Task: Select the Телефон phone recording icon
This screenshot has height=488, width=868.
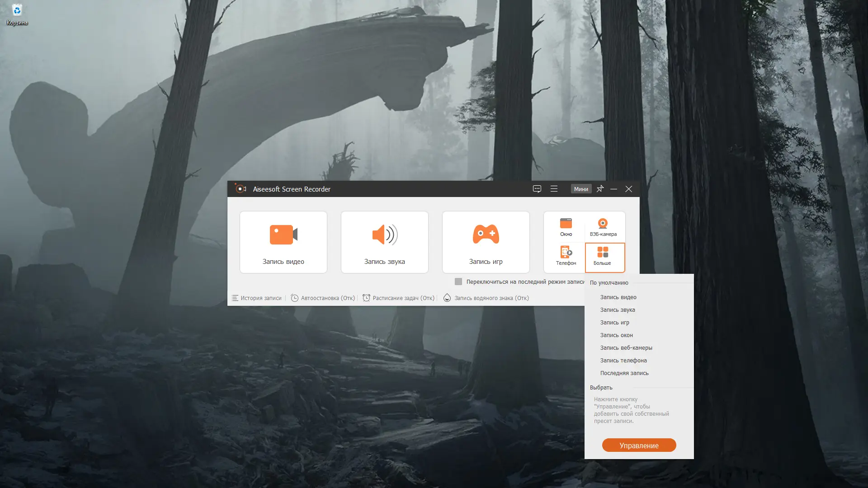Action: click(x=566, y=252)
